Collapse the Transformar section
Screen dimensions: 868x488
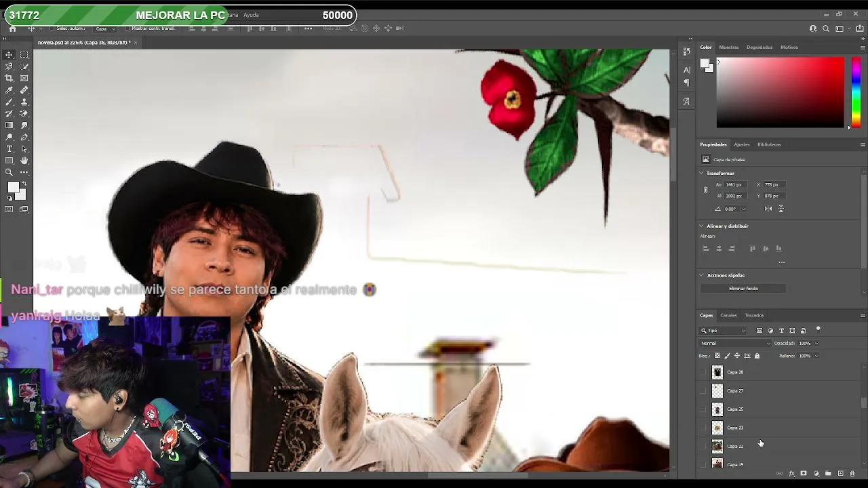point(702,174)
